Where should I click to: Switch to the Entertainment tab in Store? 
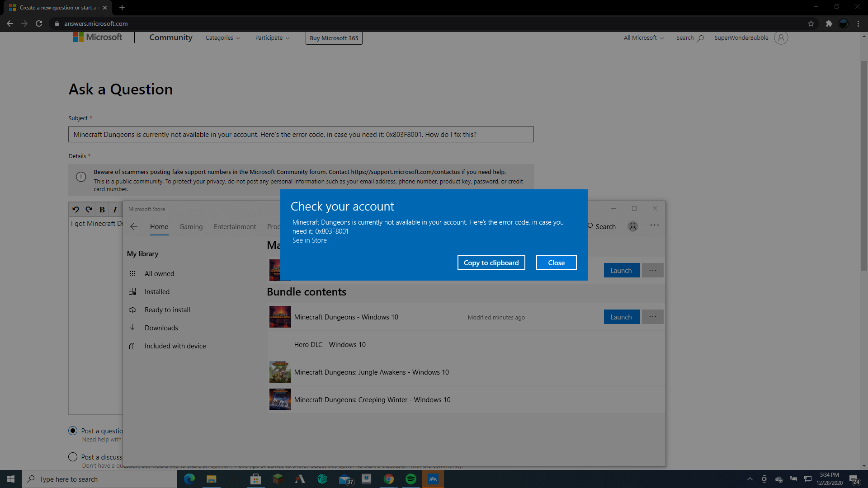235,227
